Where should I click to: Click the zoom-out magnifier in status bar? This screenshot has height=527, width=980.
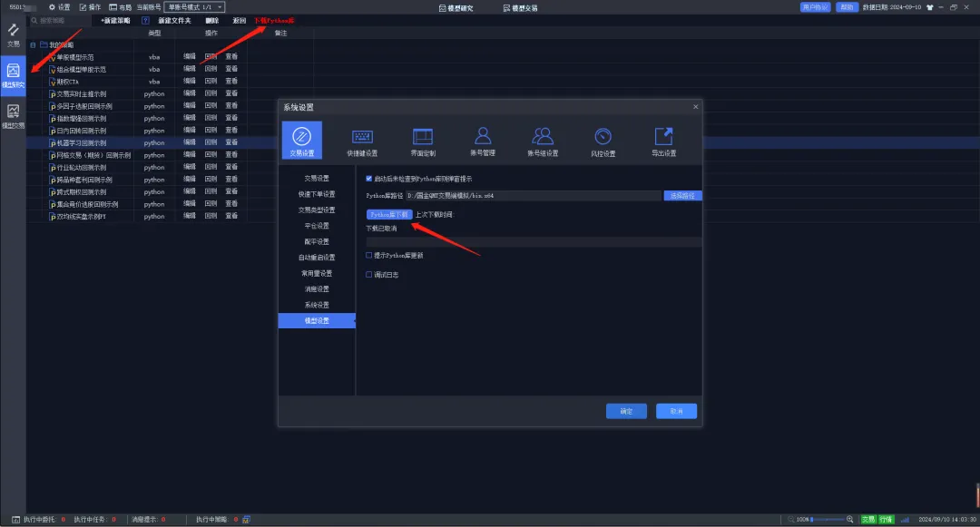791,520
